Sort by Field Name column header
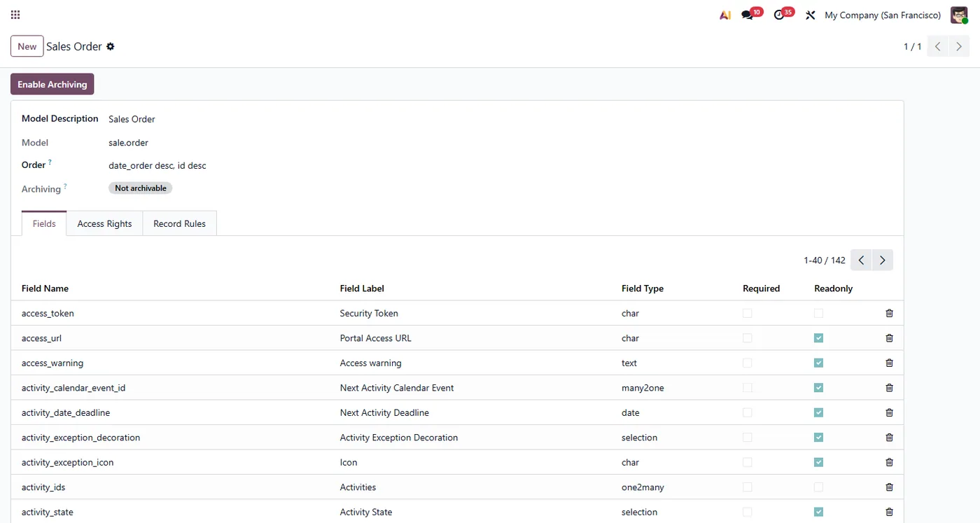 [x=45, y=288]
